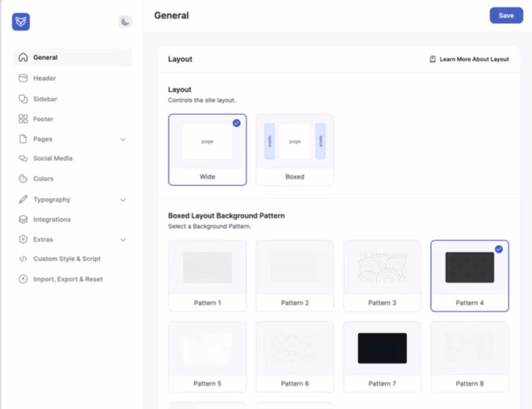
Task: Choose Pattern 8 background
Action: [470, 357]
